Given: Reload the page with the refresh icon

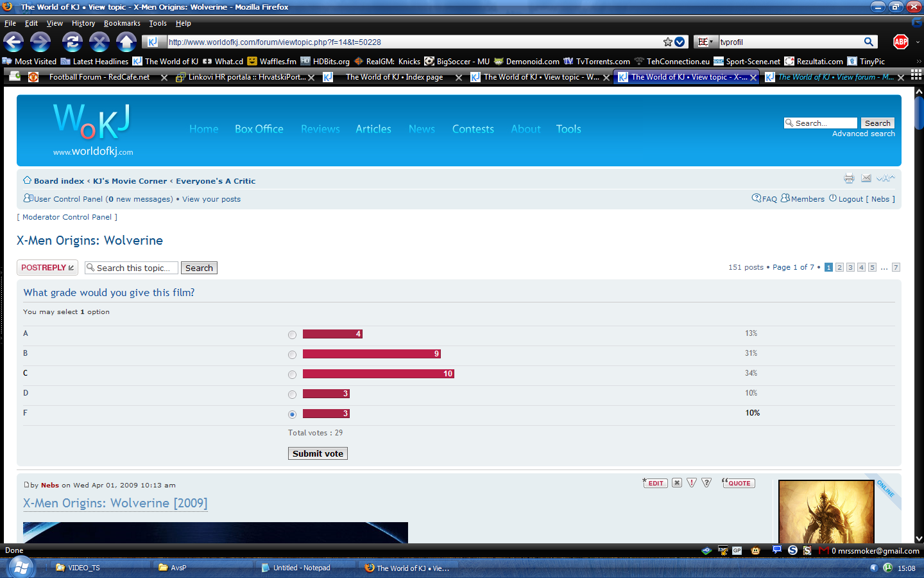Looking at the screenshot, I should point(72,42).
